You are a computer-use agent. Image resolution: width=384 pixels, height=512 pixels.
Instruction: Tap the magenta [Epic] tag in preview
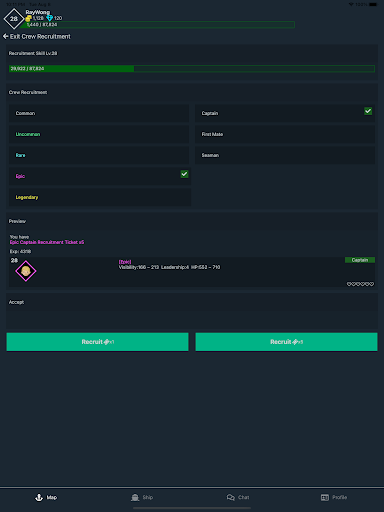click(125, 262)
